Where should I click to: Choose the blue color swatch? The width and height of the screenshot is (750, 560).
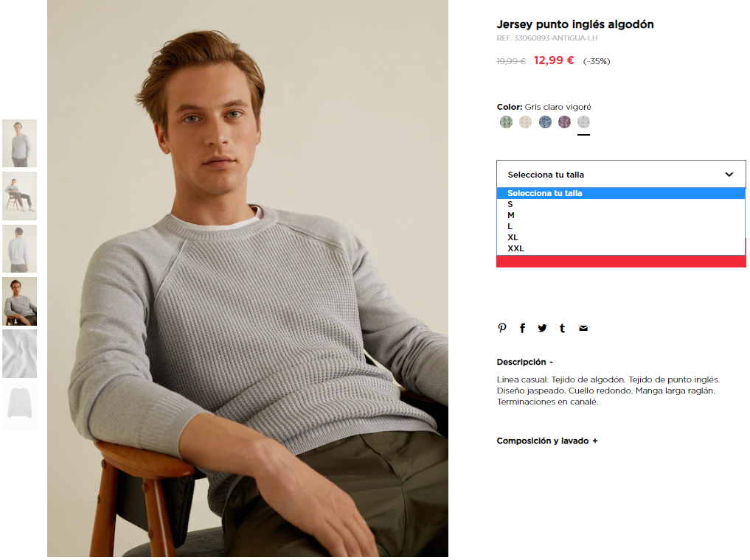coord(545,122)
